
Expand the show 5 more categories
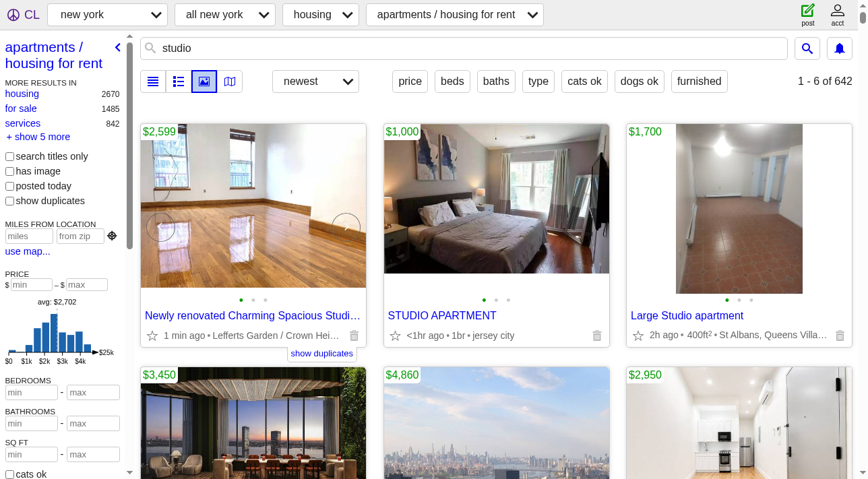pyautogui.click(x=38, y=137)
